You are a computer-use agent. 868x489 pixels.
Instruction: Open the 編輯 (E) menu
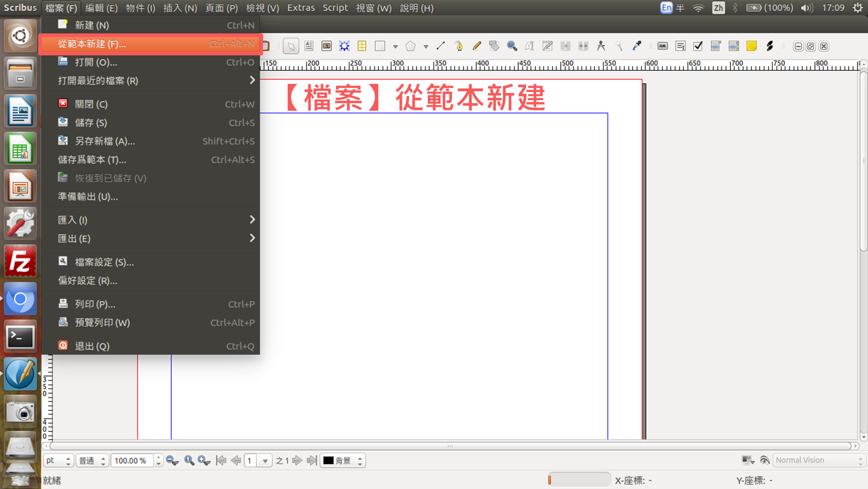click(x=101, y=8)
